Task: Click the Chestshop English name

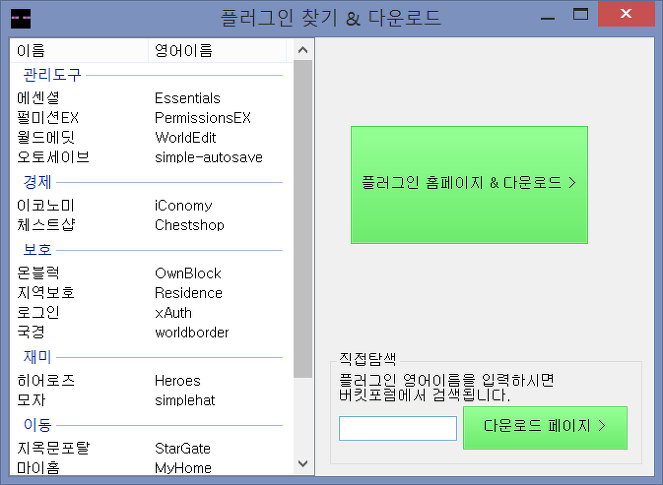Action: point(189,225)
